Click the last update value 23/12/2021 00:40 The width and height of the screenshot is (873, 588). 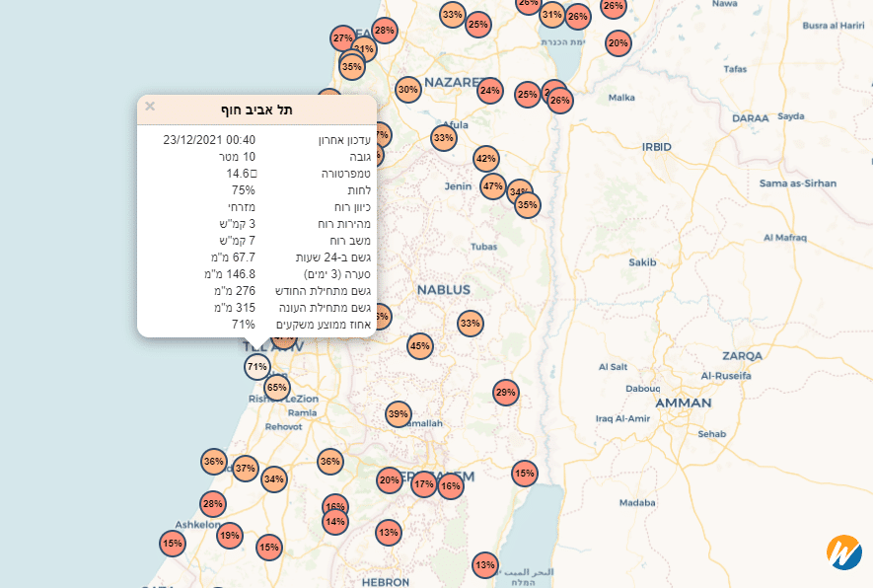209,140
